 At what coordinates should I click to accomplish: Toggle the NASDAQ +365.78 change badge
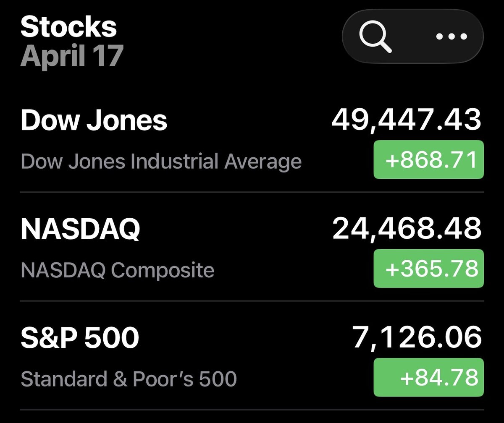tap(428, 269)
